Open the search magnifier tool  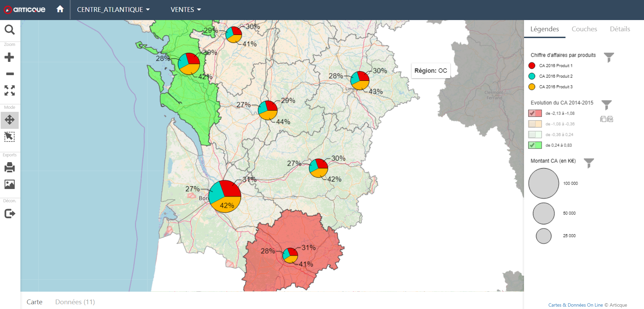(10, 30)
